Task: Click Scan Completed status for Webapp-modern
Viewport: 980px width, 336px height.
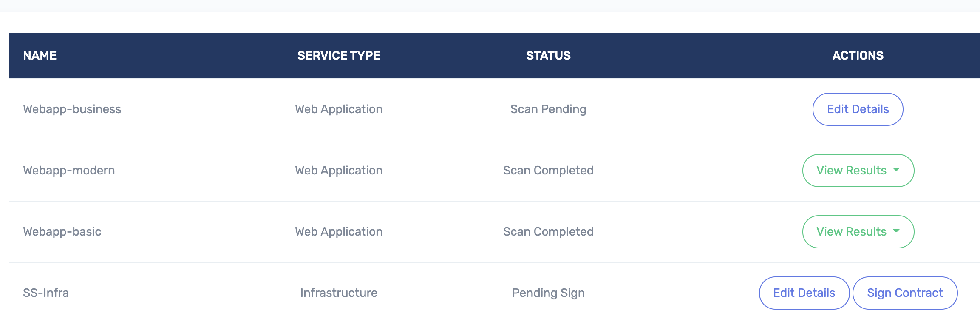Action: pos(548,171)
